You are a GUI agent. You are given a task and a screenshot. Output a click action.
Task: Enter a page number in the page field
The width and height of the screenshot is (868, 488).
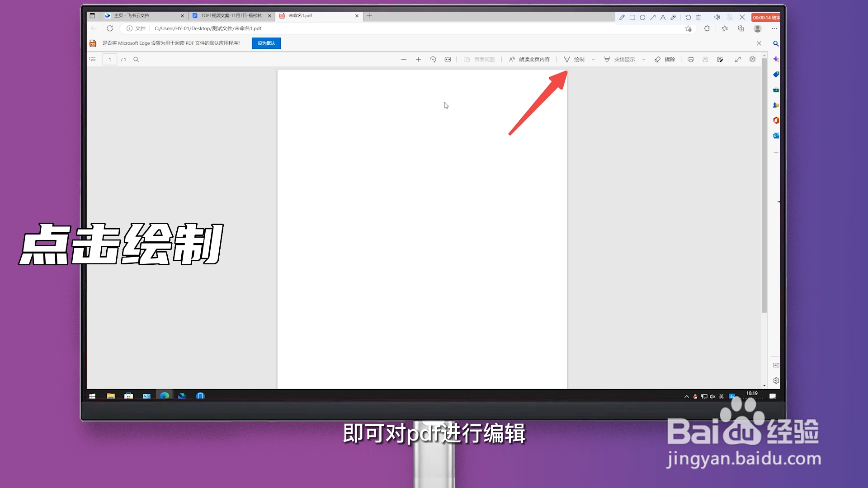[x=109, y=59]
